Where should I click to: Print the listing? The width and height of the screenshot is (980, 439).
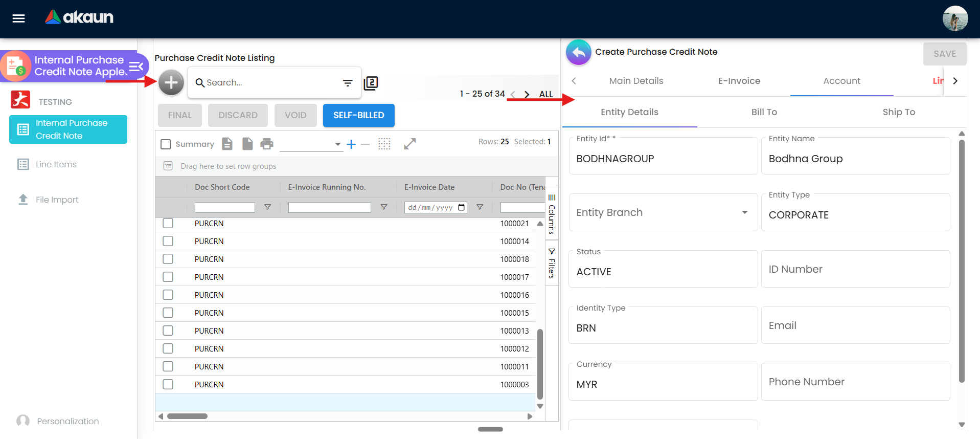pyautogui.click(x=267, y=144)
